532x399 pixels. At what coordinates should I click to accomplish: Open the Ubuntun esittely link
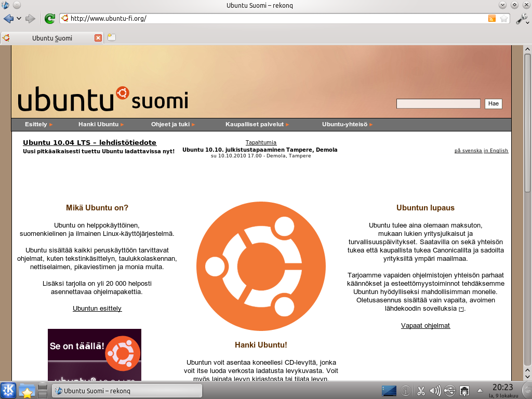coord(97,309)
